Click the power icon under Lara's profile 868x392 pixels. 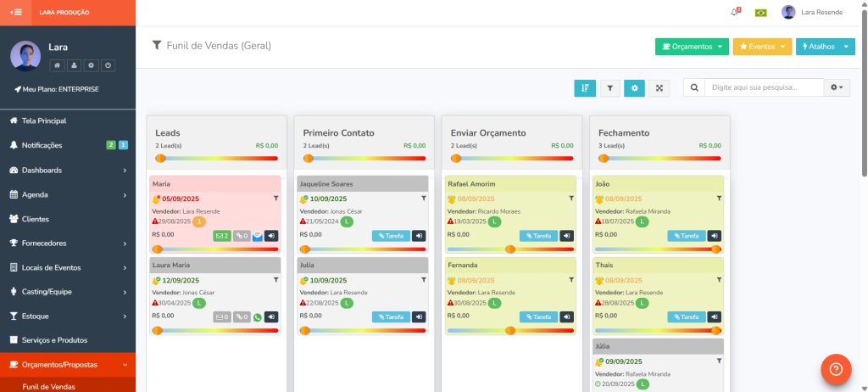(108, 65)
